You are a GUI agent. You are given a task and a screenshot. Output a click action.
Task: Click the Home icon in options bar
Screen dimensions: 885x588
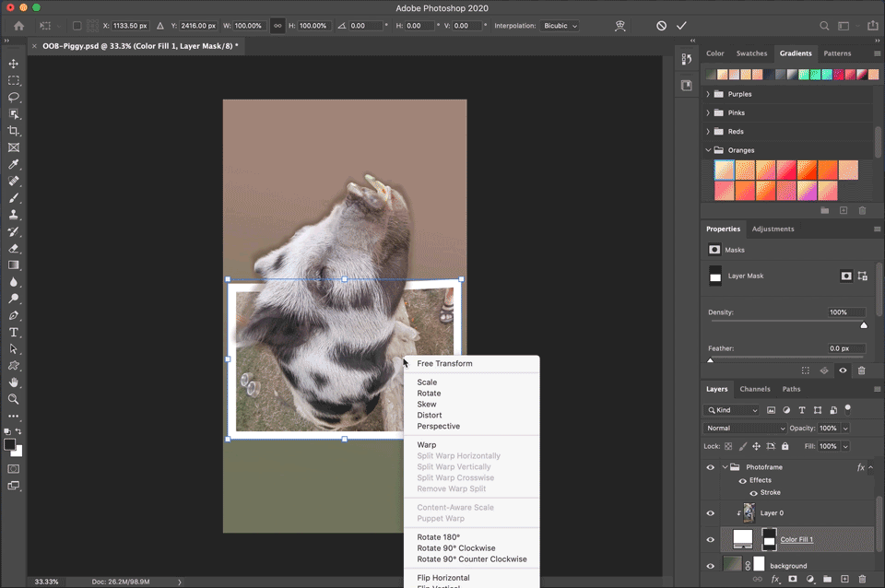(x=19, y=26)
